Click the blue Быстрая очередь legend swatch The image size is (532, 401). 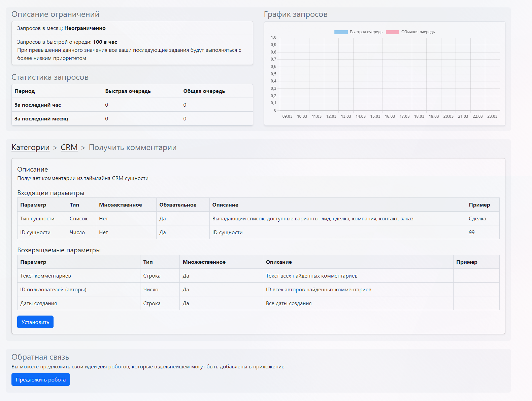coord(341,32)
